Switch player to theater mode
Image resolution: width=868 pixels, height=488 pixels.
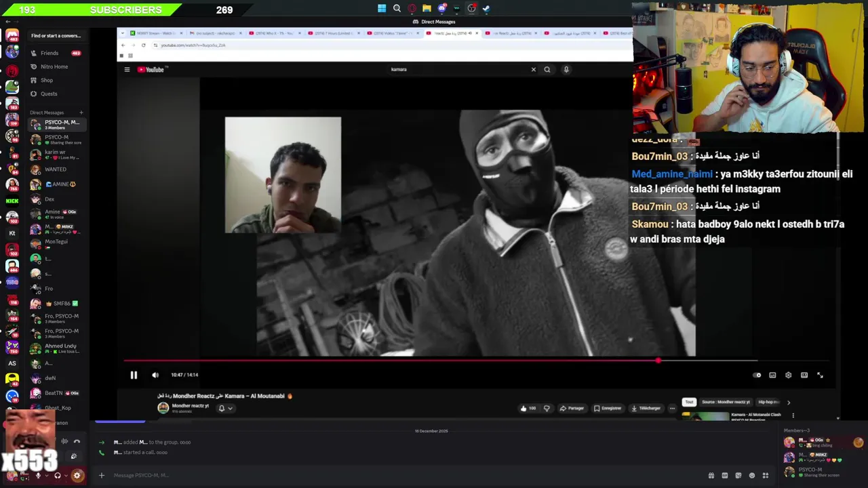click(804, 375)
